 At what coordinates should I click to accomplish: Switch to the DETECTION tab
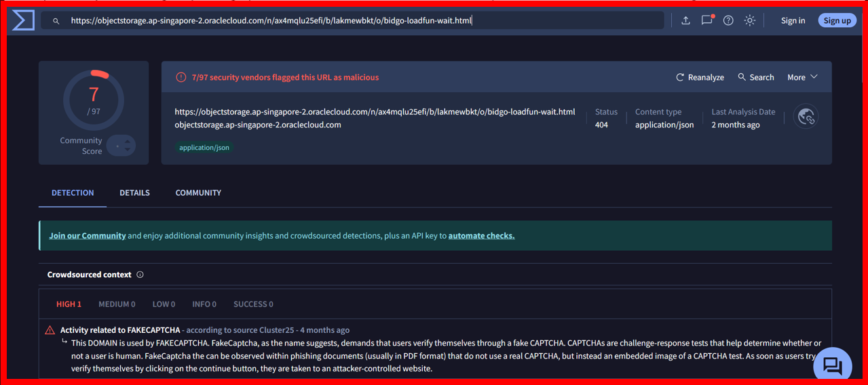coord(73,192)
